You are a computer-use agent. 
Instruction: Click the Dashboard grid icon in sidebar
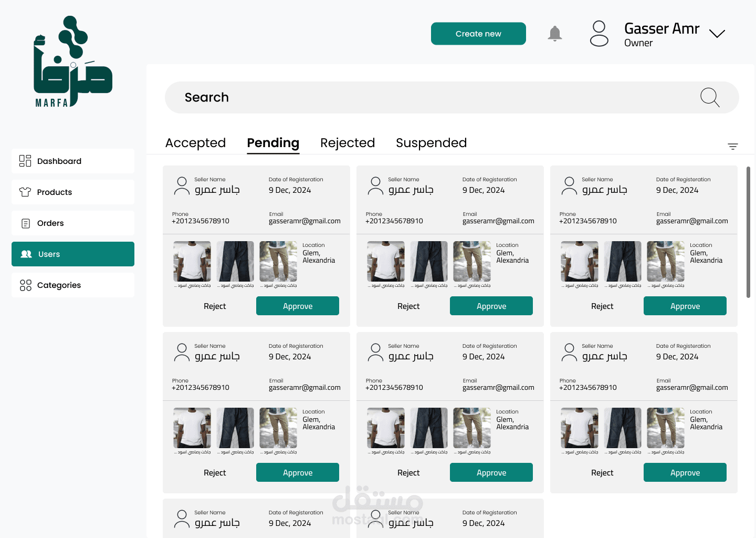click(x=25, y=161)
